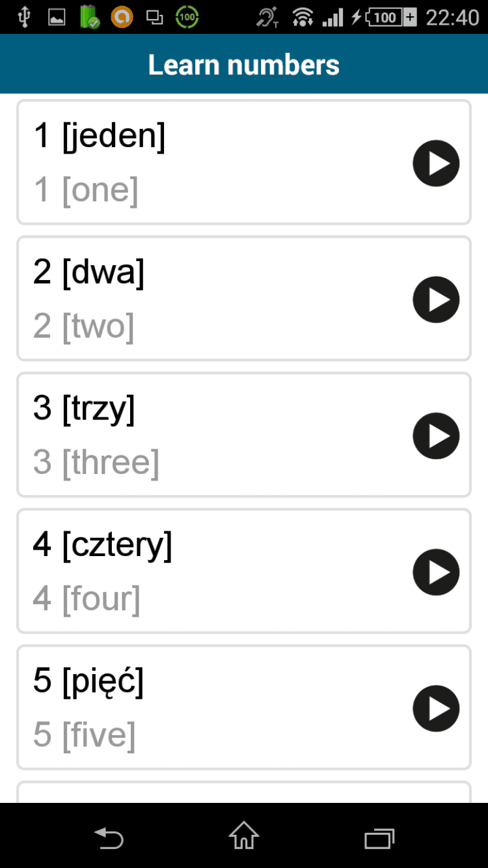Tap the clock showing 22:40
The height and width of the screenshot is (868, 488).
point(452,18)
